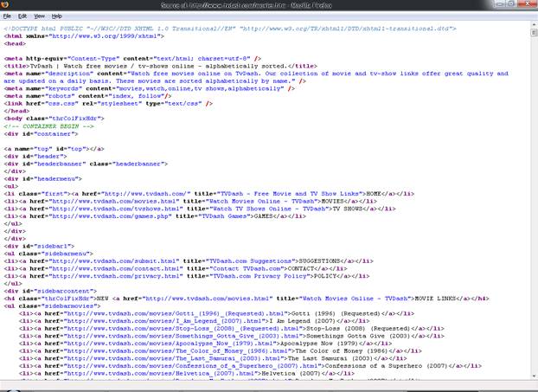
Task: Click the MOVIES menu link source line
Action: (x=190, y=201)
